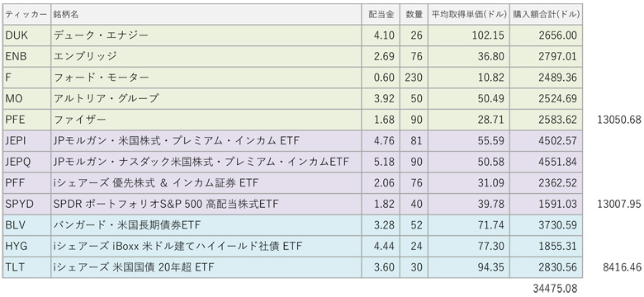The image size is (644, 297).
Task: Click the 数量 column header
Action: click(414, 14)
